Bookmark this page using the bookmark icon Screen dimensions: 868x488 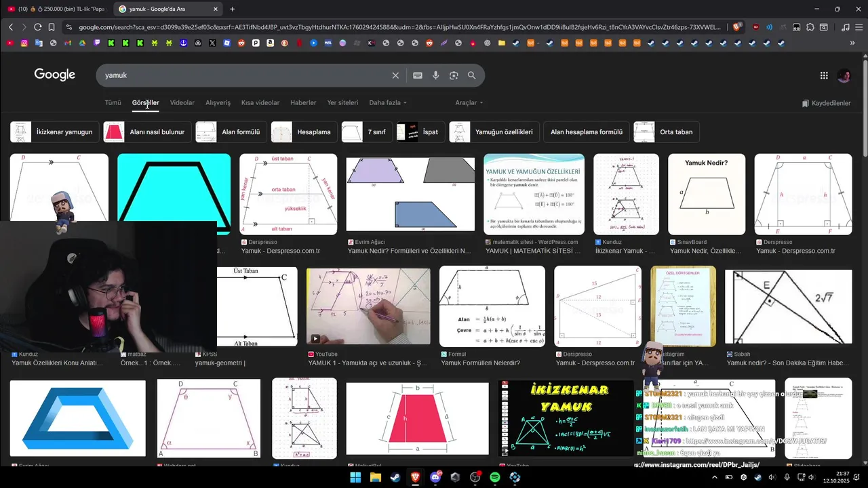coord(52,27)
